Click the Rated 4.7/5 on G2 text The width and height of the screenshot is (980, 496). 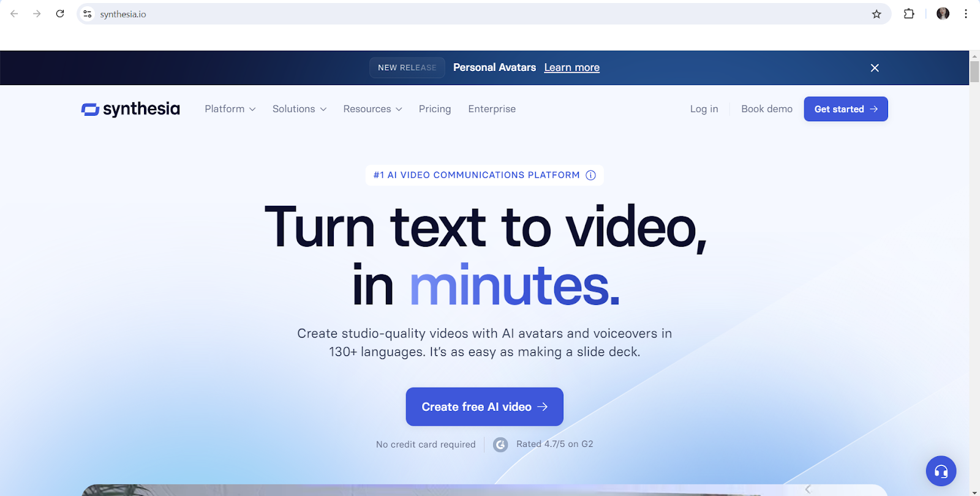pos(555,444)
